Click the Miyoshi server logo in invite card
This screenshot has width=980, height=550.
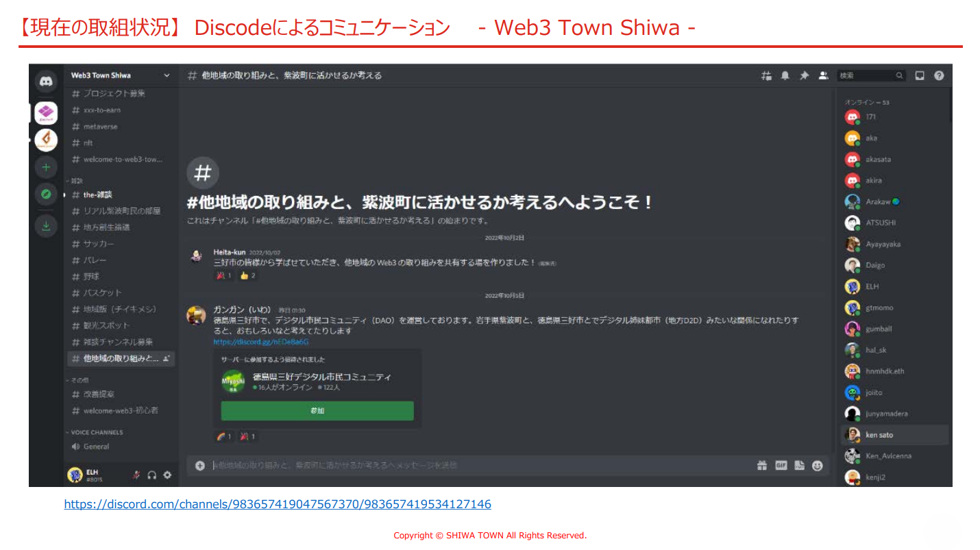233,382
